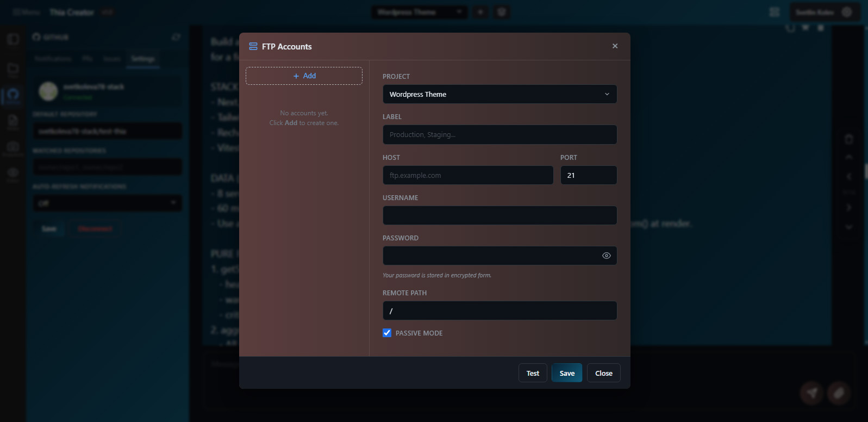Image resolution: width=868 pixels, height=422 pixels.
Task: Open the top bar Wordpress Theme project dropdown
Action: pos(419,12)
